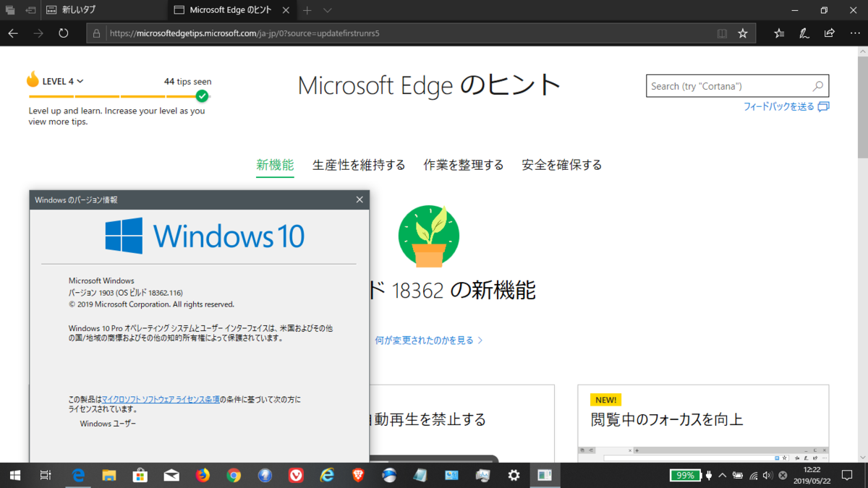The image size is (868, 488).
Task: Launch Brave browser from the taskbar
Action: pyautogui.click(x=358, y=475)
